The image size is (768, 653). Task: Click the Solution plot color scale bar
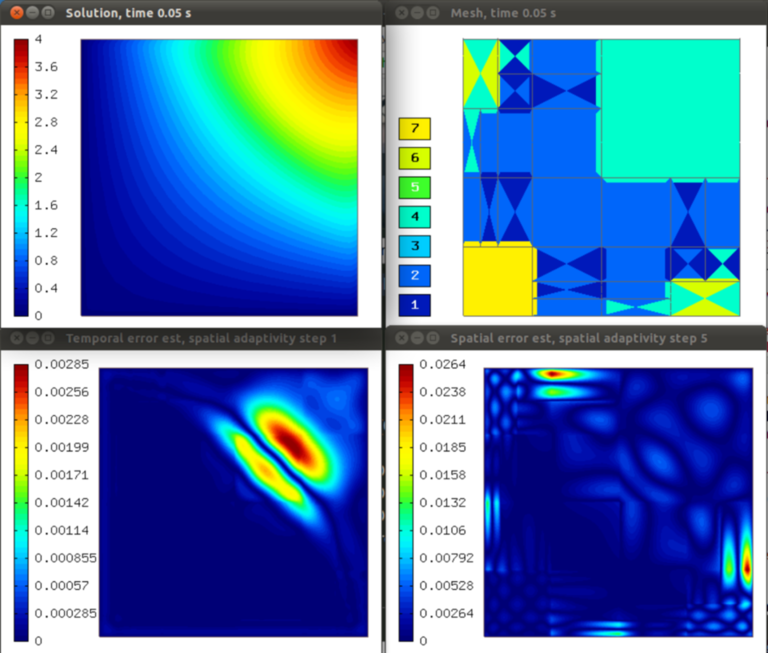[x=23, y=177]
